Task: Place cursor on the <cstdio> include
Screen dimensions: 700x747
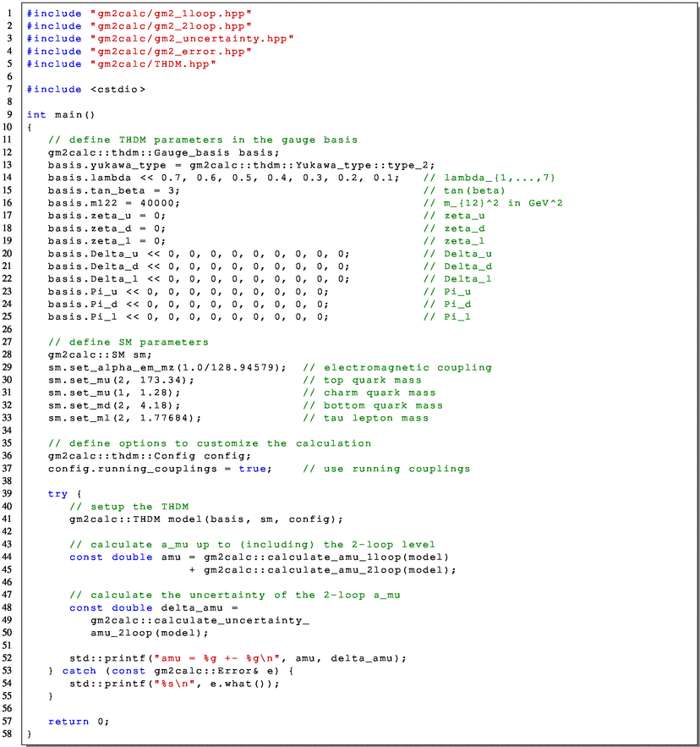Action: coord(118,89)
